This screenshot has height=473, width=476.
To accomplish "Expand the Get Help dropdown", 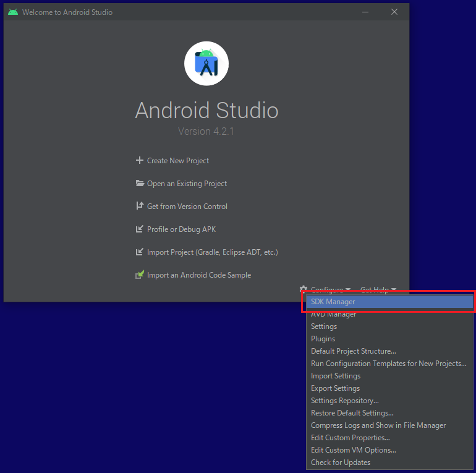I will 378,289.
